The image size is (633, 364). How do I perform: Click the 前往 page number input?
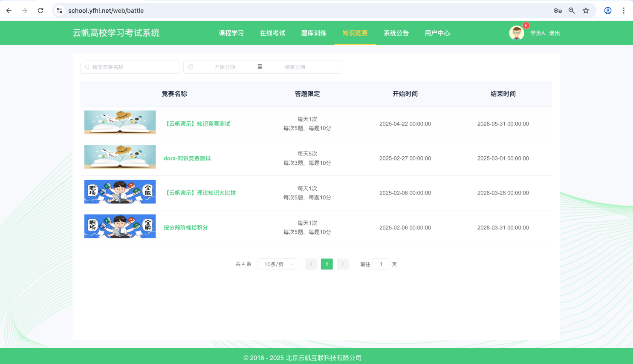[x=381, y=264]
